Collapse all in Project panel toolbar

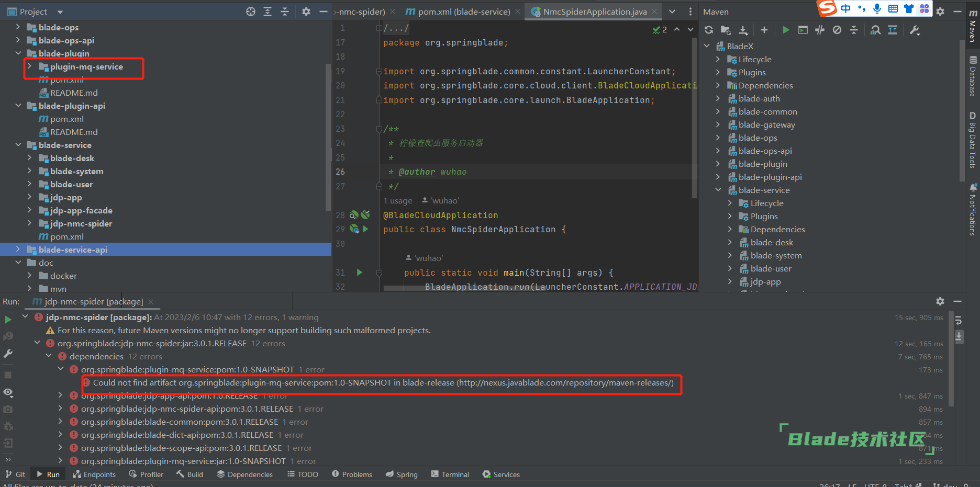(x=285, y=12)
